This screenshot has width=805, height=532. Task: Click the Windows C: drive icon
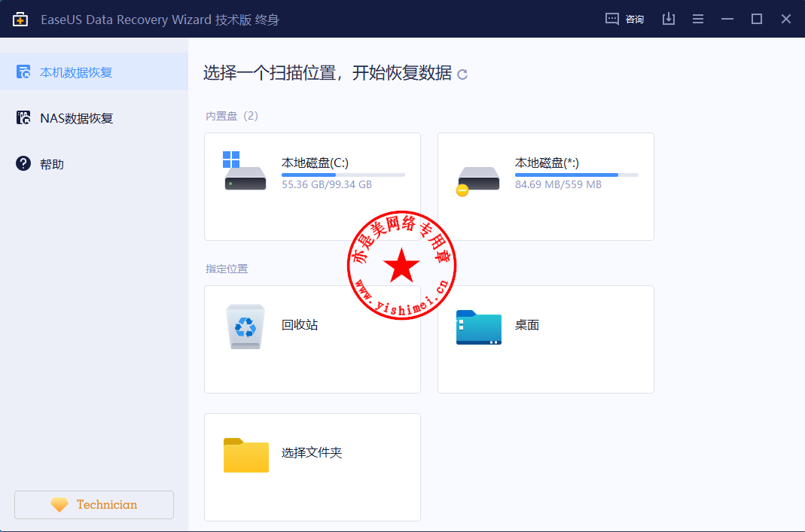tap(245, 171)
